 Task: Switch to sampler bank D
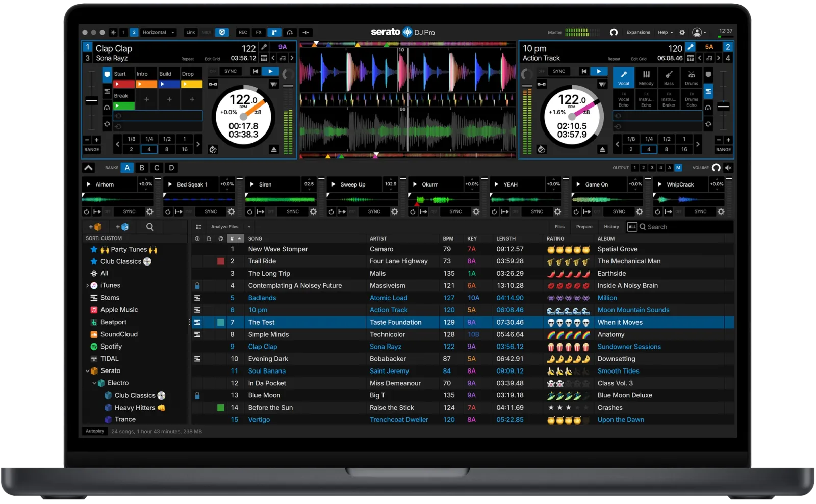(x=171, y=168)
